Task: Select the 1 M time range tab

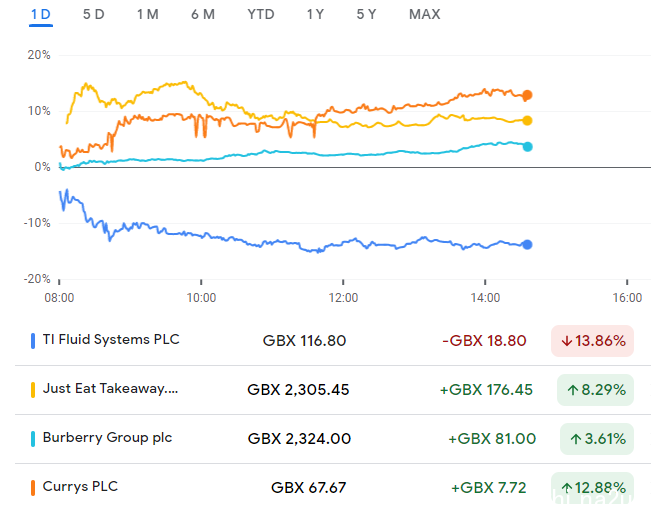Action: [148, 15]
